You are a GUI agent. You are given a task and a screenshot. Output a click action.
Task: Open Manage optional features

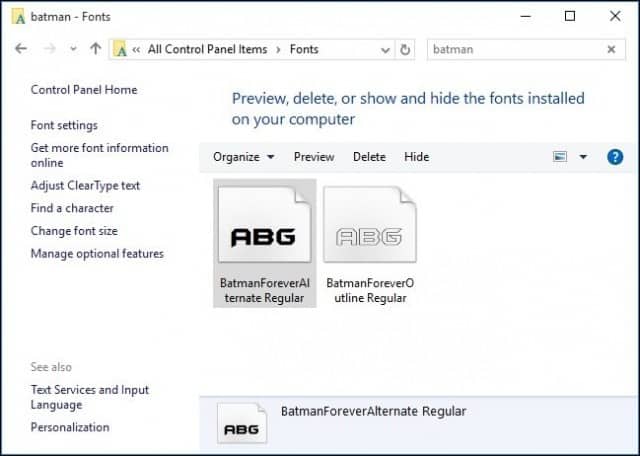coord(97,254)
